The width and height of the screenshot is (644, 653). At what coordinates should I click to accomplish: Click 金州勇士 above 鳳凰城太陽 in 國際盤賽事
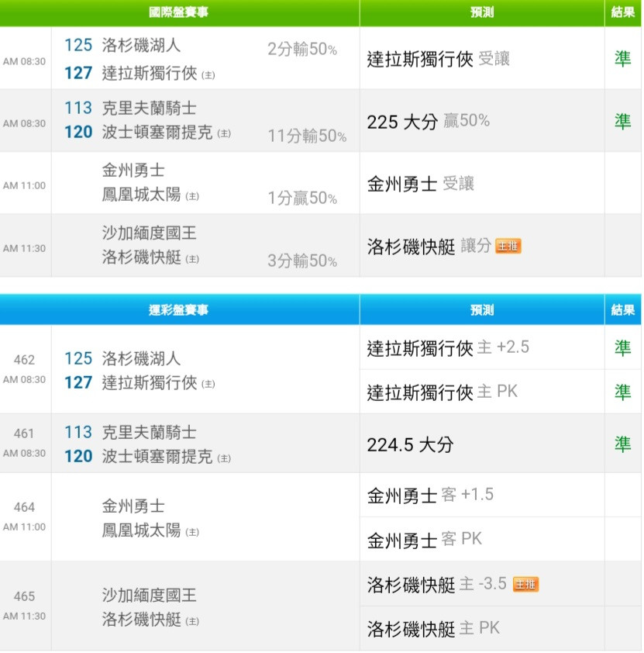[133, 171]
